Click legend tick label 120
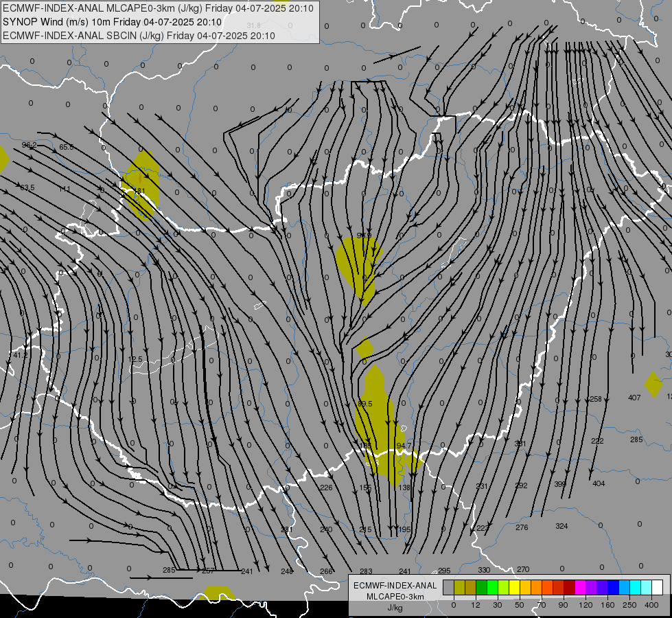This screenshot has height=618, width=672. tap(586, 605)
